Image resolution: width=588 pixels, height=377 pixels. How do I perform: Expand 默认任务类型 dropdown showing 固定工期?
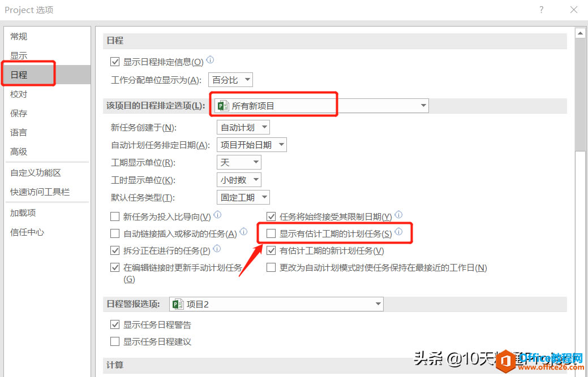[x=243, y=197]
